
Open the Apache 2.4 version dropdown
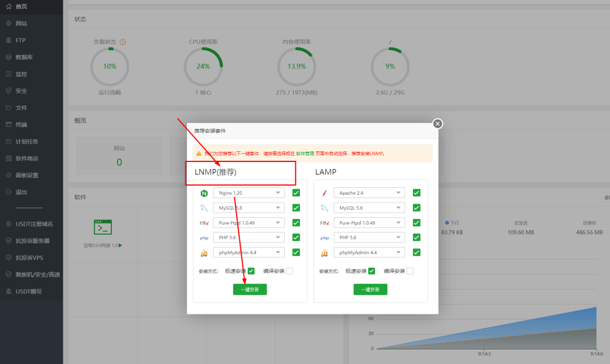(369, 193)
